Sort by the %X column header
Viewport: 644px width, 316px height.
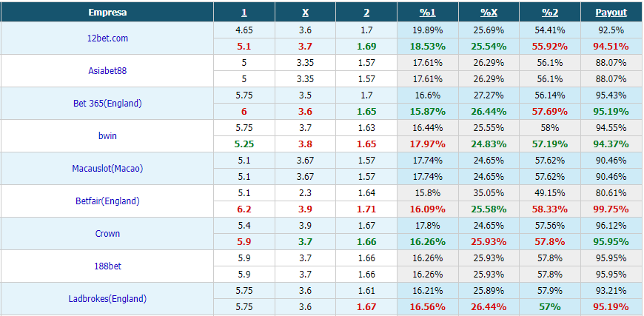pyautogui.click(x=489, y=13)
